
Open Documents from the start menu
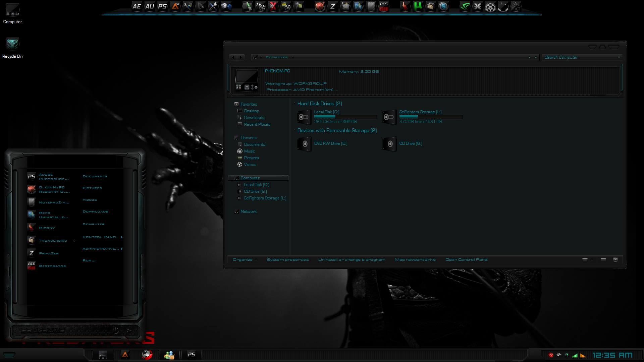pos(95,176)
